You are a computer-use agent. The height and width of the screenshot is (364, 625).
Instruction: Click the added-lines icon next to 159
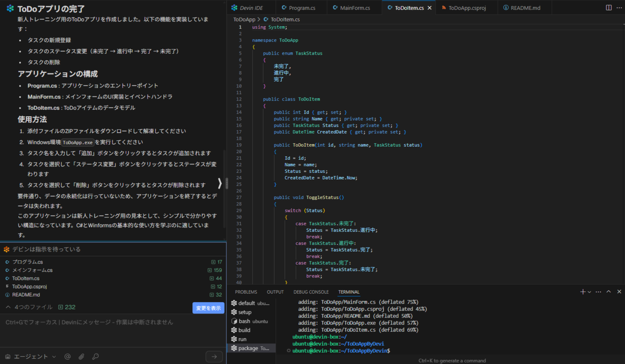pos(210,270)
